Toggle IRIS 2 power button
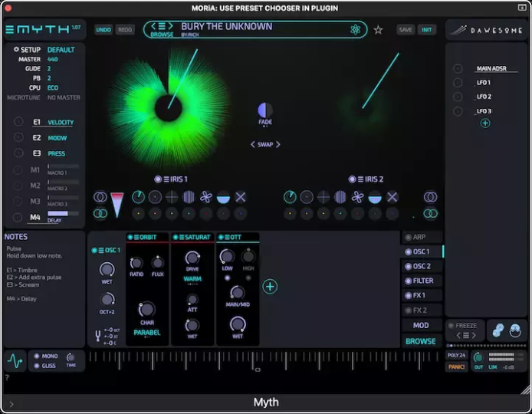Image resolution: width=532 pixels, height=414 pixels. pos(352,179)
